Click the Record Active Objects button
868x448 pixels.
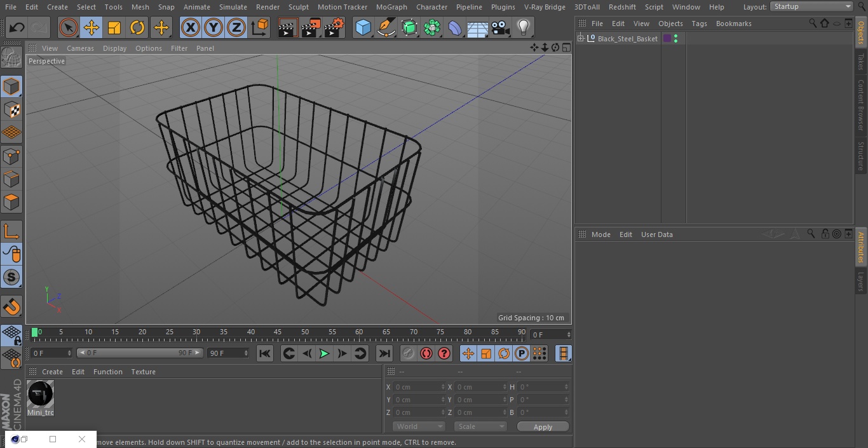pos(409,353)
